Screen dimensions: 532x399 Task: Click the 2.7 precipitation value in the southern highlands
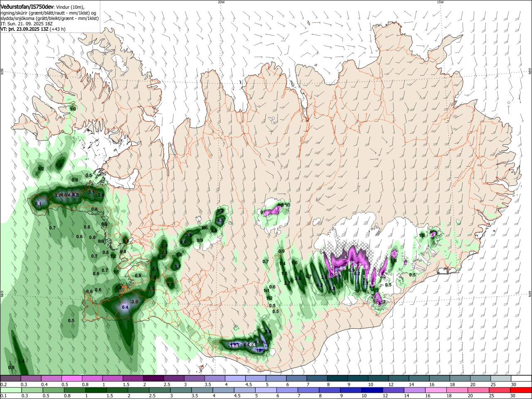tap(287, 283)
